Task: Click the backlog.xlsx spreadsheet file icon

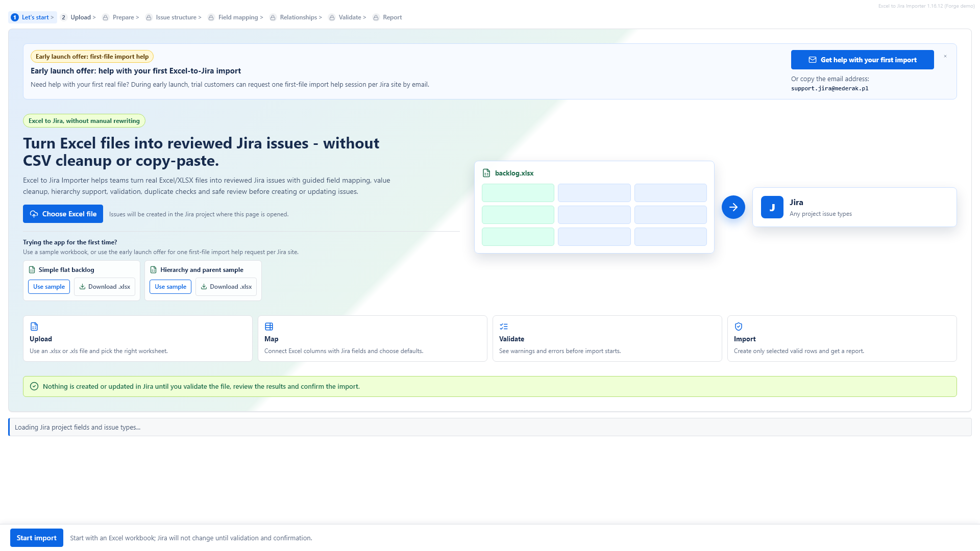Action: pyautogui.click(x=486, y=173)
